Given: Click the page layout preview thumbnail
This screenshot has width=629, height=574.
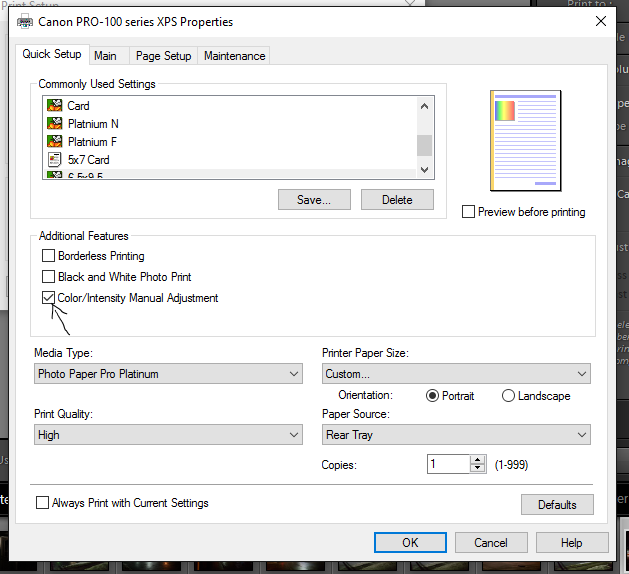Looking at the screenshot, I should (526, 141).
